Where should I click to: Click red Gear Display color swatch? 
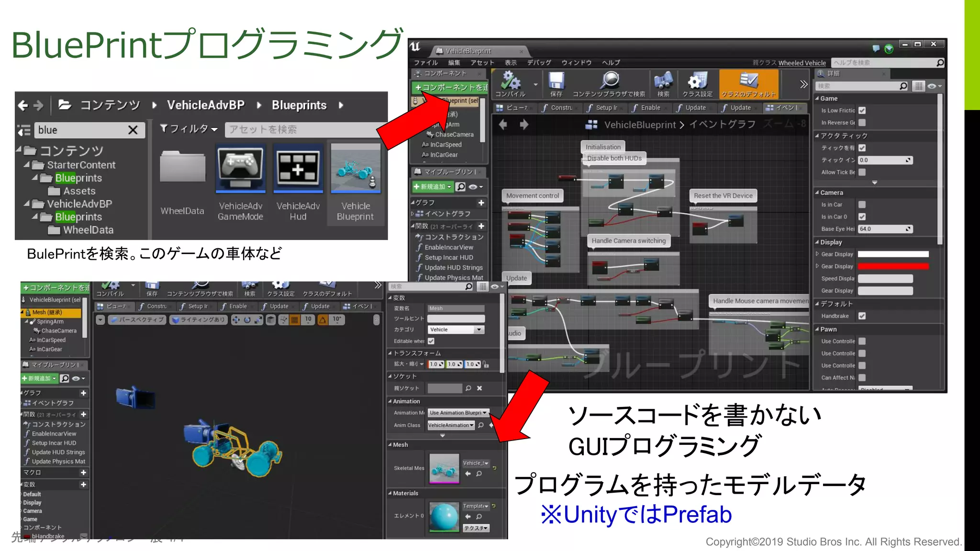pyautogui.click(x=893, y=266)
